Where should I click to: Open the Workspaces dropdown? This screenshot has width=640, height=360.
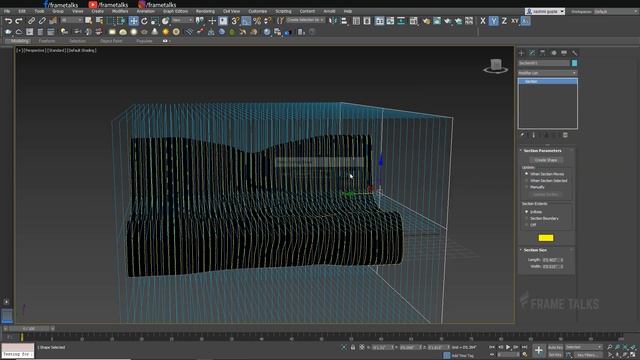coord(615,11)
